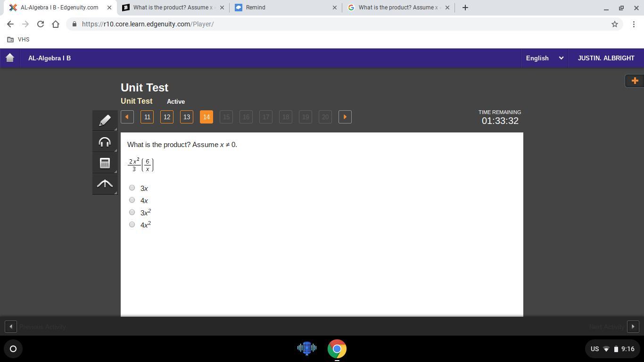Go to question 18
Screen dimensions: 644x362
coord(286,117)
